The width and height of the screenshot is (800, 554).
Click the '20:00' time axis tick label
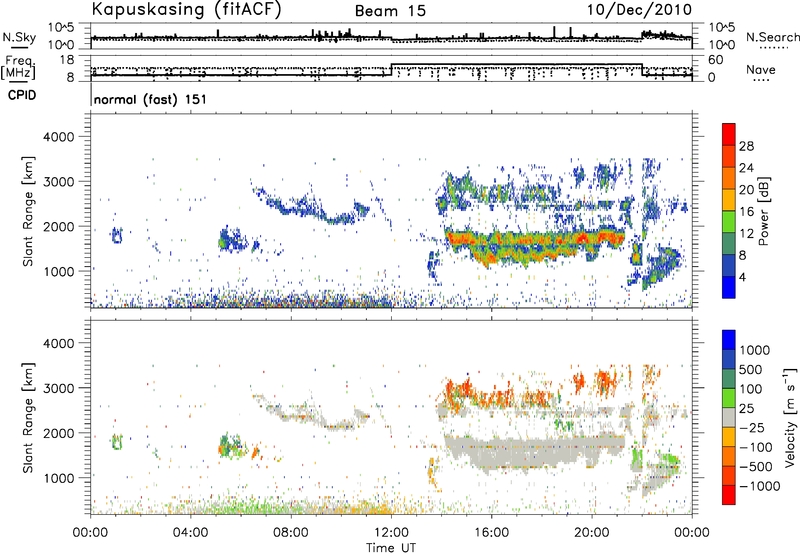tap(592, 533)
